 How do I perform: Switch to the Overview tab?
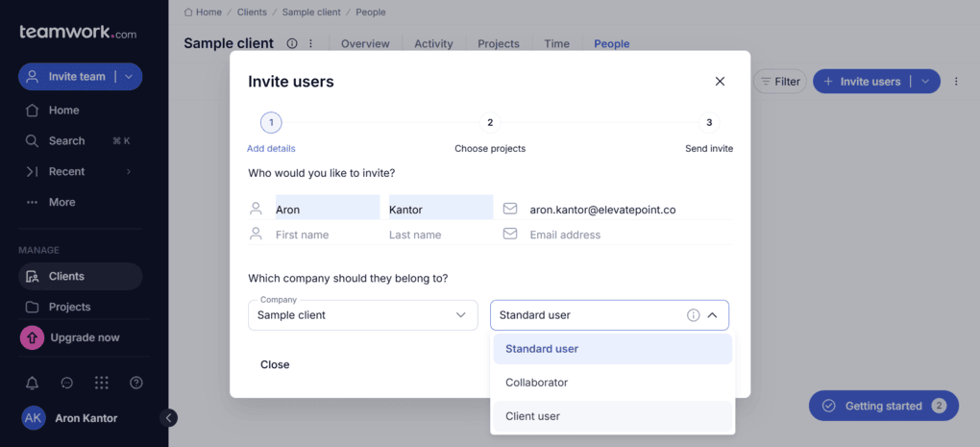pyautogui.click(x=365, y=44)
